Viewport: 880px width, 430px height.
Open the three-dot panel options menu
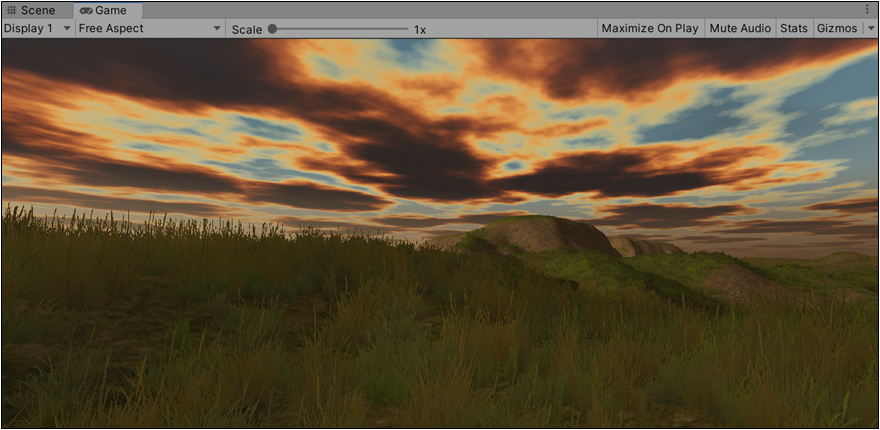(x=870, y=10)
